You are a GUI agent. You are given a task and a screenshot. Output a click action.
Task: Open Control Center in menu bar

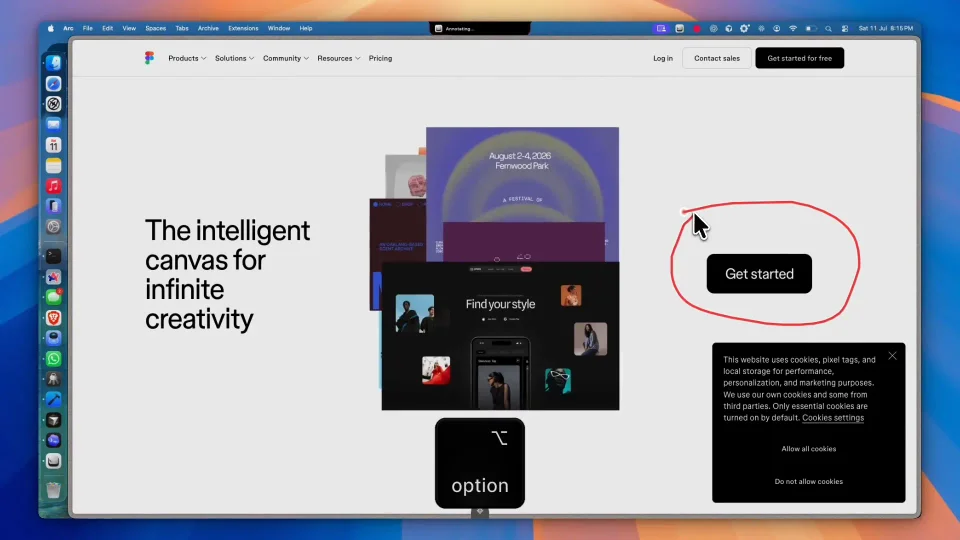(845, 29)
